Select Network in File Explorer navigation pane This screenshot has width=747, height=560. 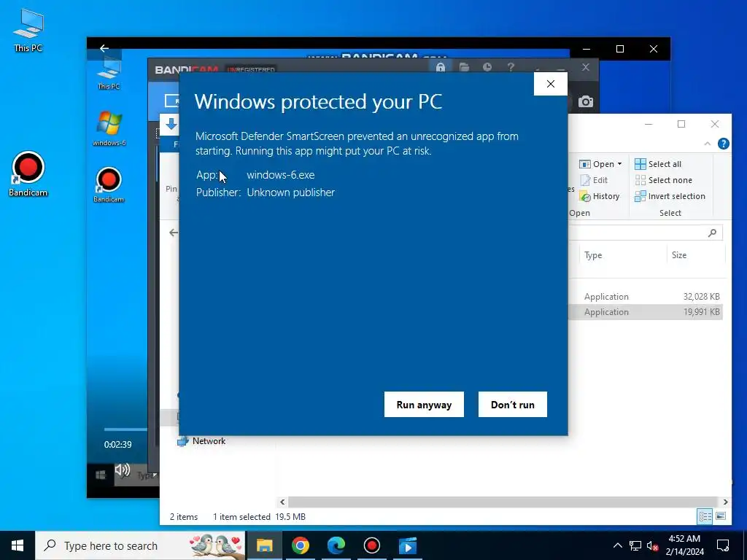[201, 441]
